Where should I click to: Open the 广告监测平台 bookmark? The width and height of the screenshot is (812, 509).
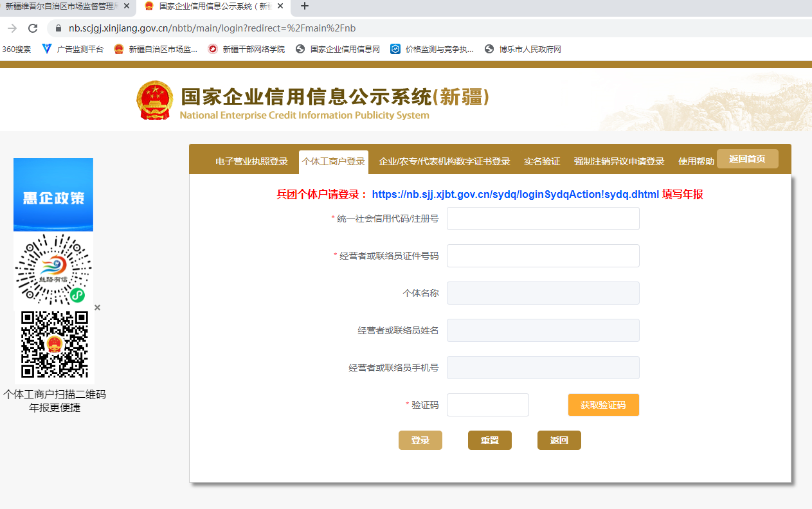[73, 49]
